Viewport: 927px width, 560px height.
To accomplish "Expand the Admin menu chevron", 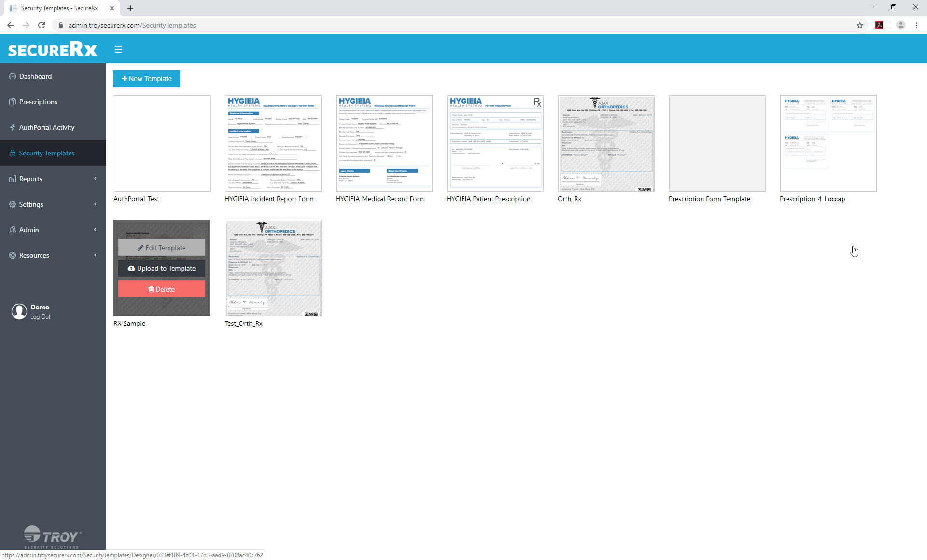I will point(95,230).
